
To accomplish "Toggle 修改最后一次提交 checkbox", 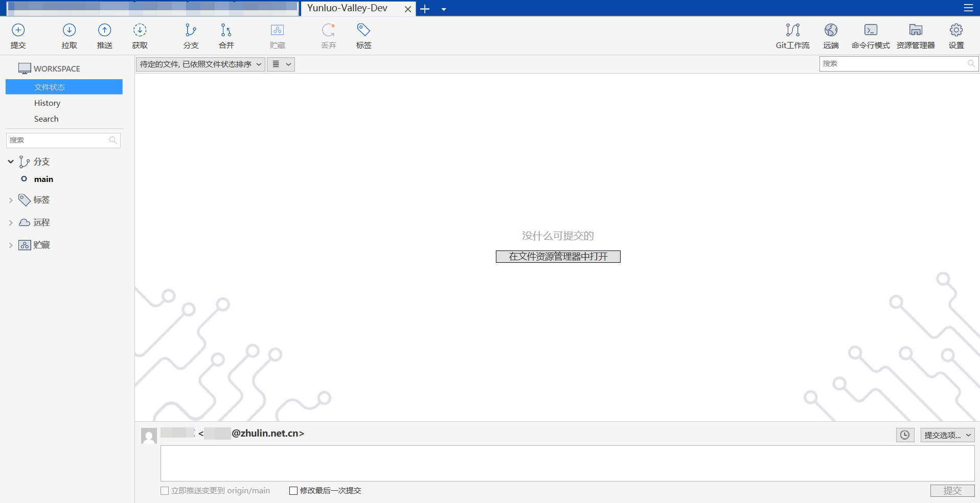I will [293, 491].
